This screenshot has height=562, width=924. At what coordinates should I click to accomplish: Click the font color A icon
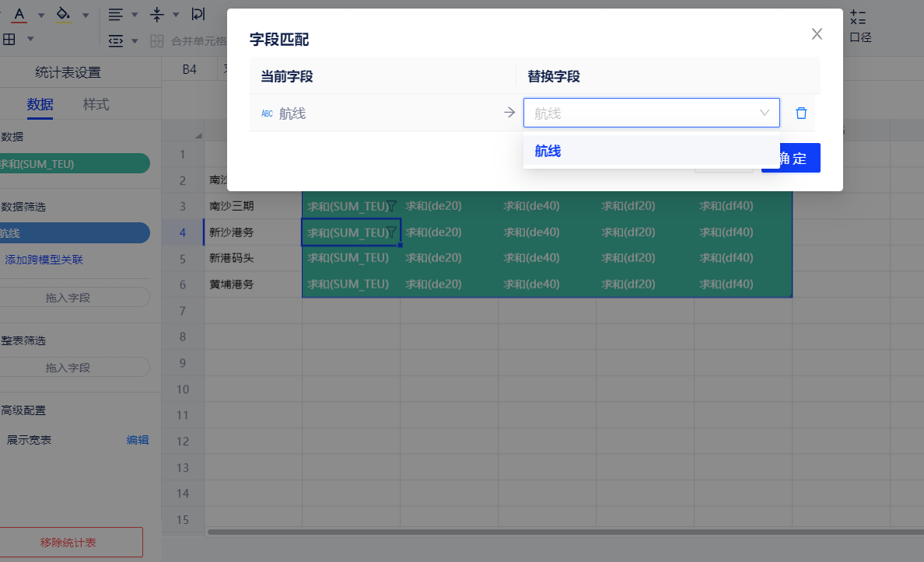pyautogui.click(x=19, y=15)
